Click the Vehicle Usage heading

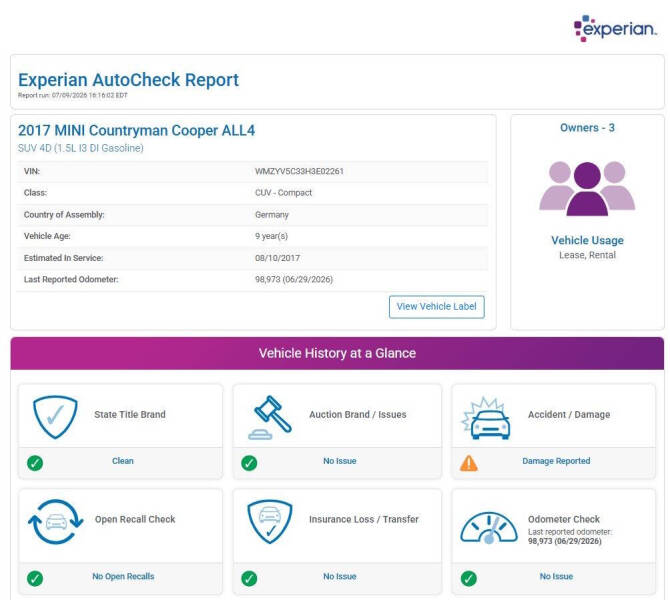click(587, 240)
